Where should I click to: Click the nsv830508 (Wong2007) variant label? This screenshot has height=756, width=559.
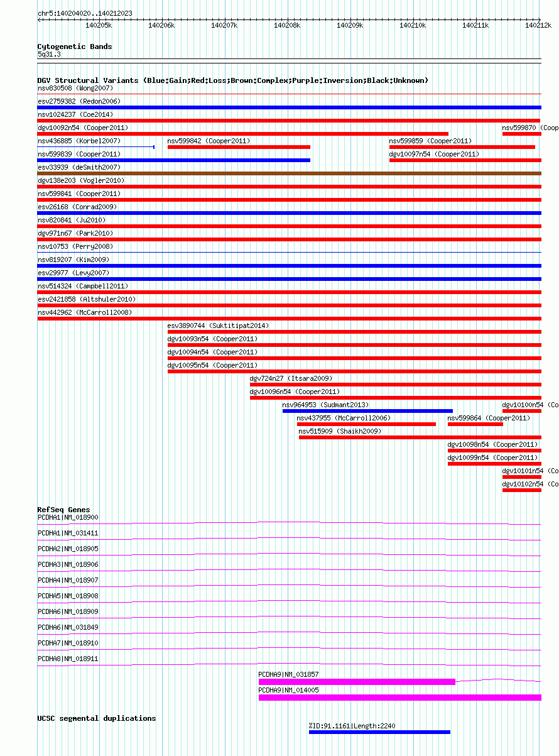click(75, 88)
